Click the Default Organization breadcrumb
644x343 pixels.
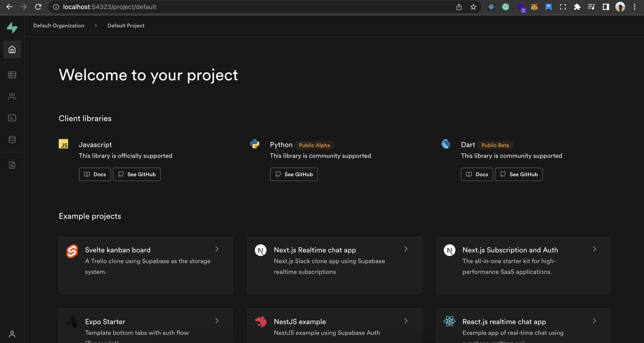coord(58,25)
